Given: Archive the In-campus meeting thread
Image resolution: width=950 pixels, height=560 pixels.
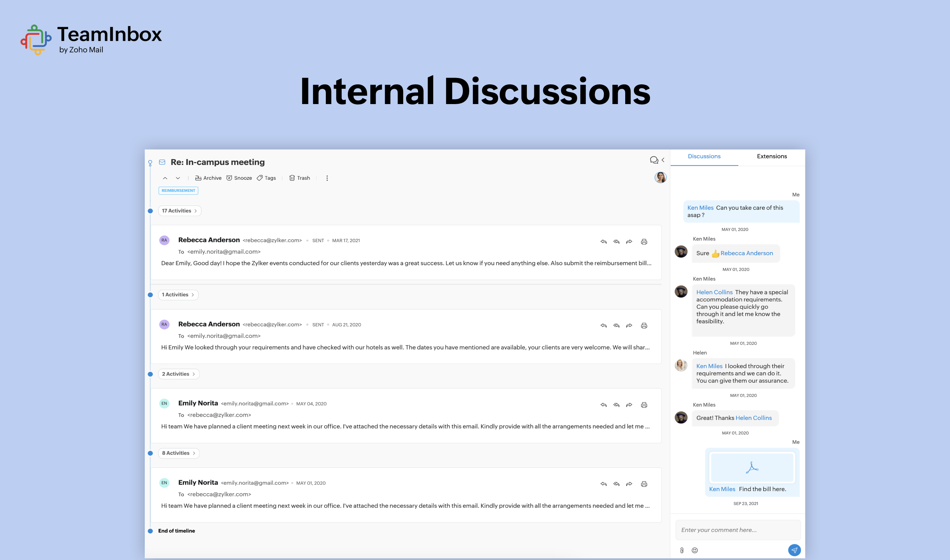Looking at the screenshot, I should click(x=208, y=178).
